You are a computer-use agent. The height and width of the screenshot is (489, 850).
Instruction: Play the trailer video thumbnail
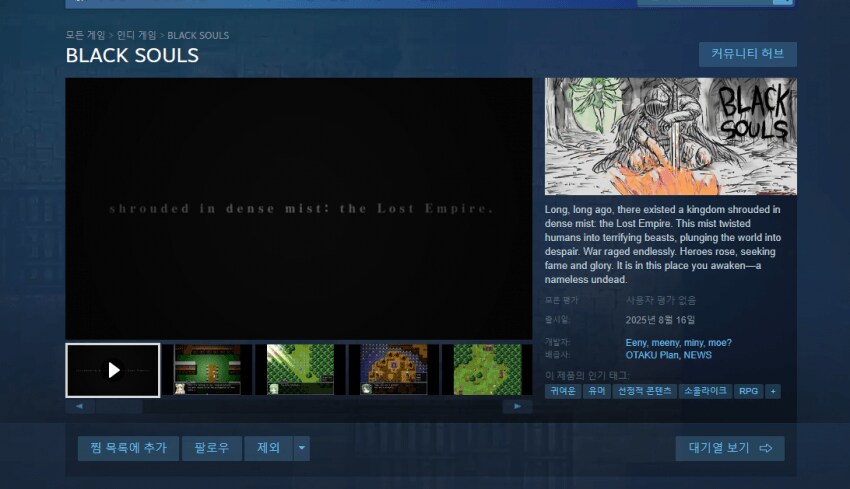coord(113,370)
